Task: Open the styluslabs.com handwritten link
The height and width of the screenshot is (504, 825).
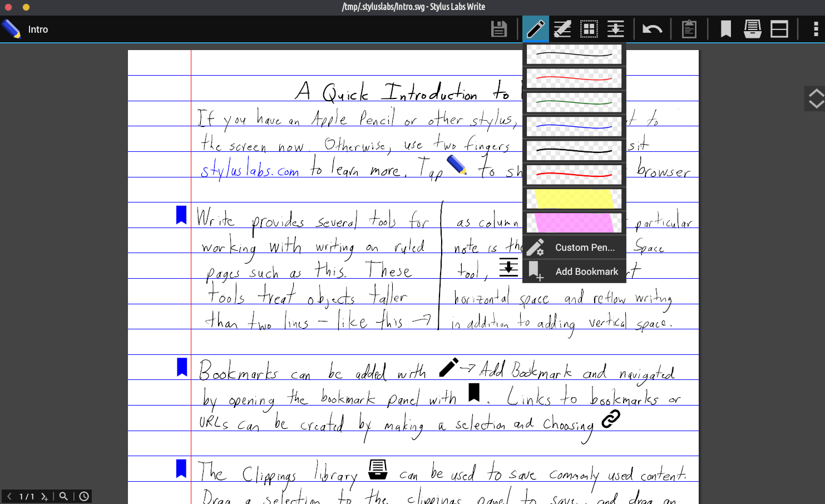Action: [x=250, y=169]
